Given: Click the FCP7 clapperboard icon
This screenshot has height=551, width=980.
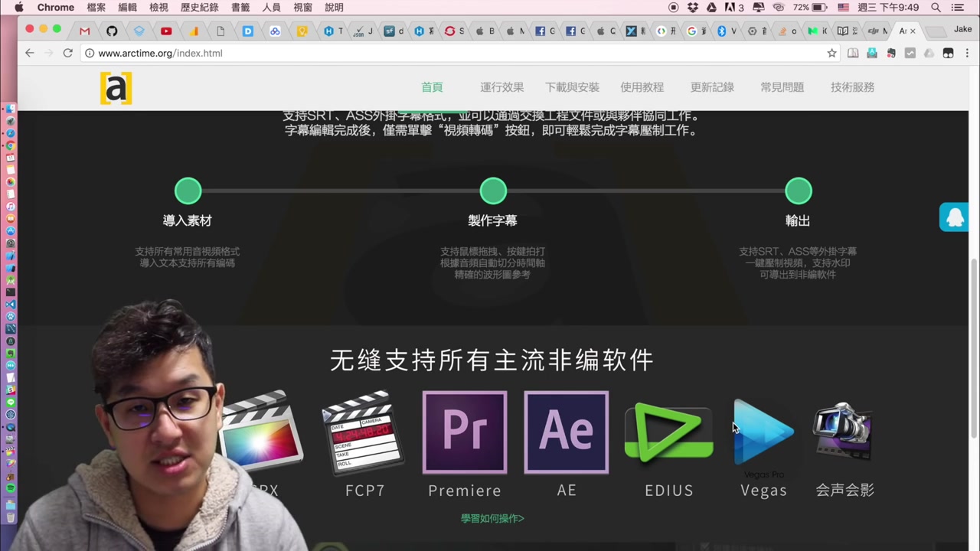Looking at the screenshot, I should tap(364, 431).
